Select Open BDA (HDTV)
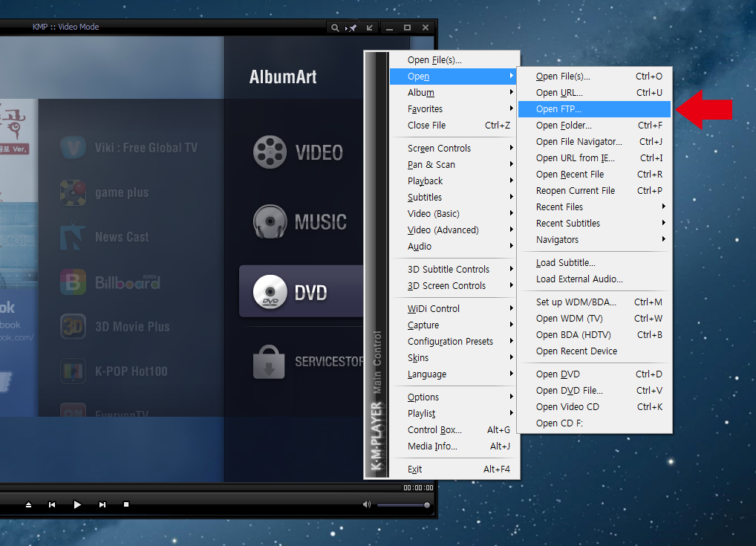This screenshot has width=756, height=546. pos(595,335)
